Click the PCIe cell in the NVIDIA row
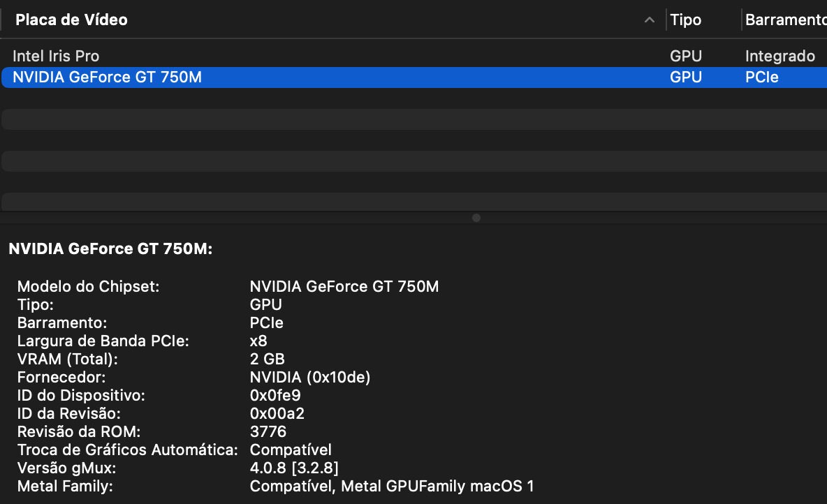The height and width of the screenshot is (504, 827). pos(761,77)
